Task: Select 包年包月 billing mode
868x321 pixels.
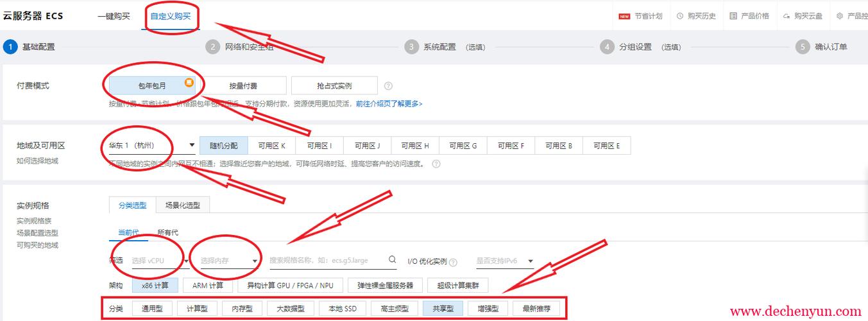Action: [x=152, y=85]
